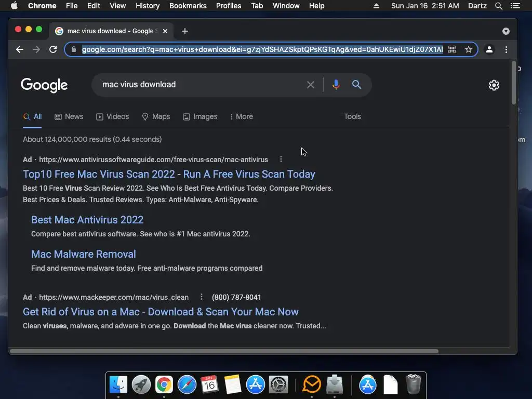Click the mackeeper.com ad URL
The width and height of the screenshot is (532, 399).
click(114, 297)
